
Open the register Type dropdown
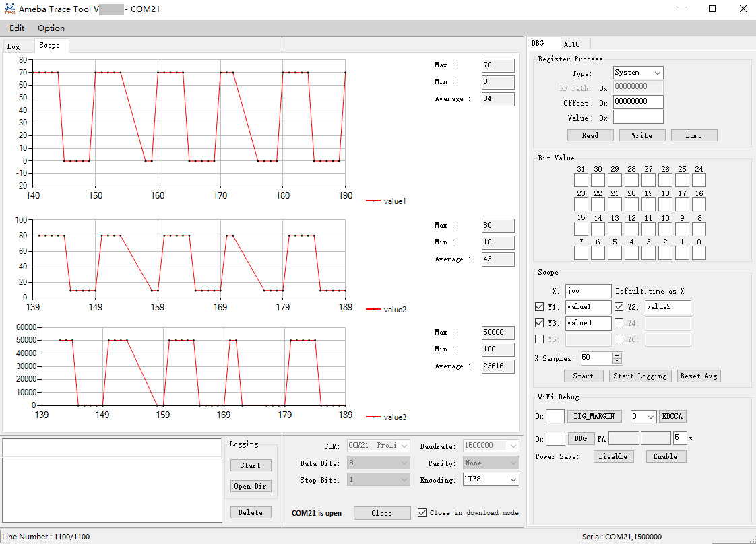[x=637, y=73]
